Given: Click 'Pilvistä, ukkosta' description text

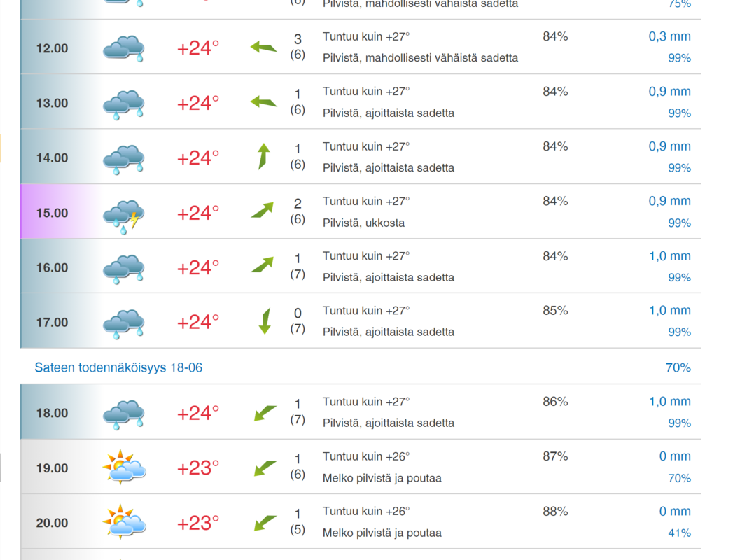Looking at the screenshot, I should coord(363,223).
